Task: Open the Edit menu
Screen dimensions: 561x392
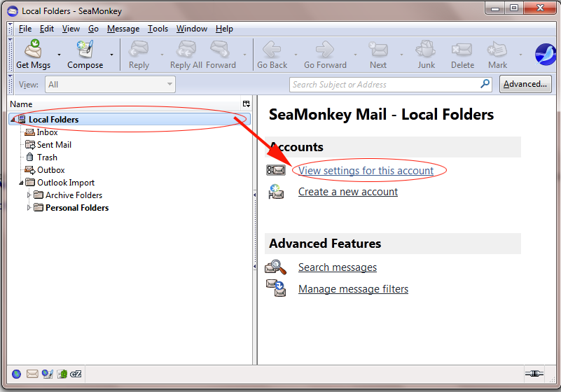Action: click(x=46, y=29)
